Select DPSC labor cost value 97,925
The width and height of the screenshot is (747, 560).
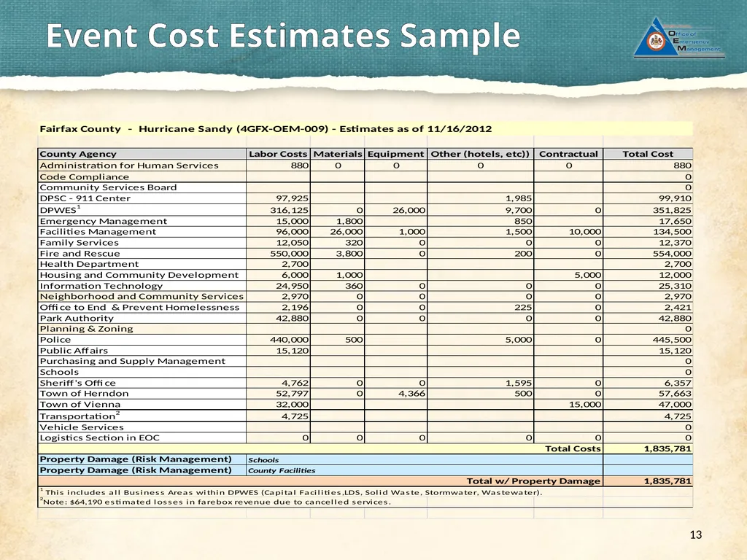[x=292, y=198]
